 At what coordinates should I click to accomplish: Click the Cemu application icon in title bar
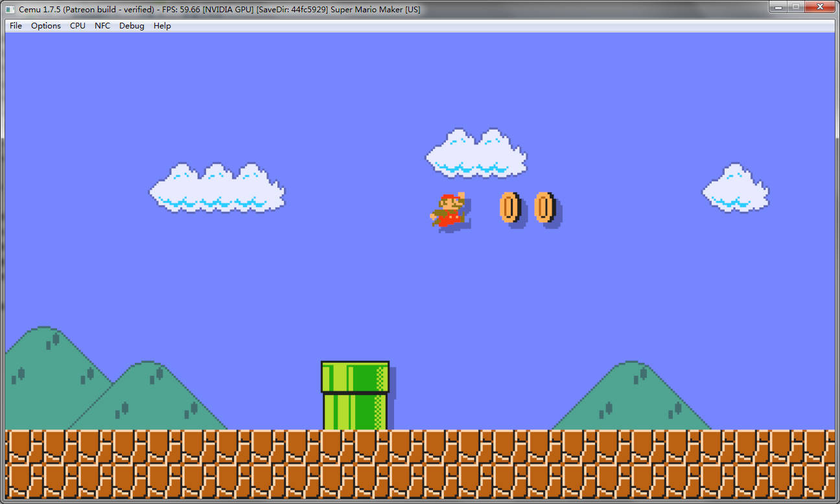11,9
